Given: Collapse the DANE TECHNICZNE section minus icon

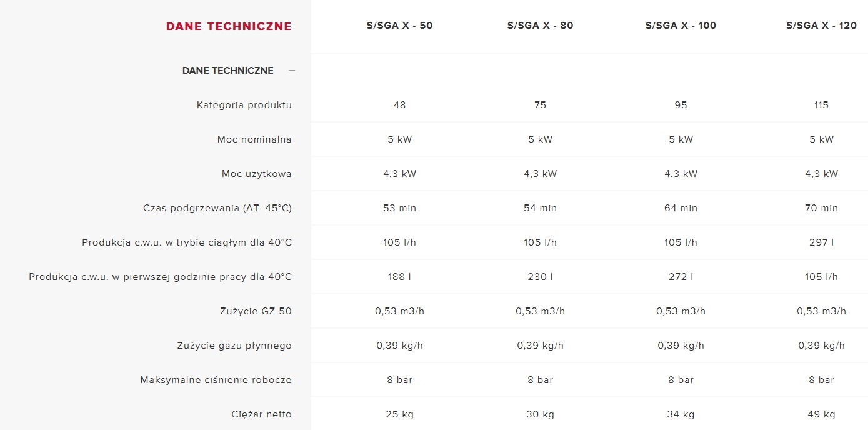Looking at the screenshot, I should (x=292, y=71).
